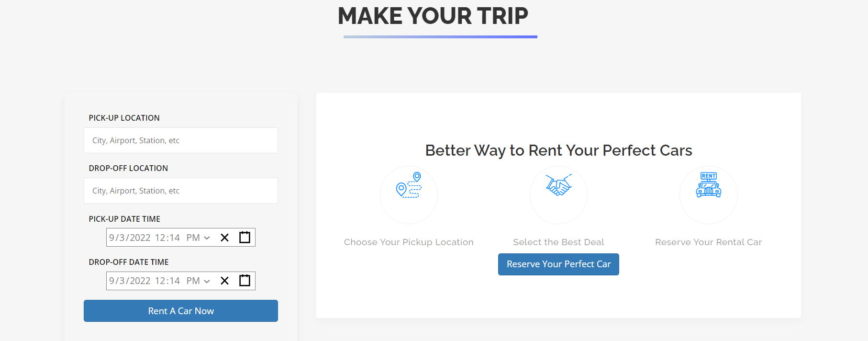
Task: Clear the drop-off date time field
Action: tap(224, 281)
